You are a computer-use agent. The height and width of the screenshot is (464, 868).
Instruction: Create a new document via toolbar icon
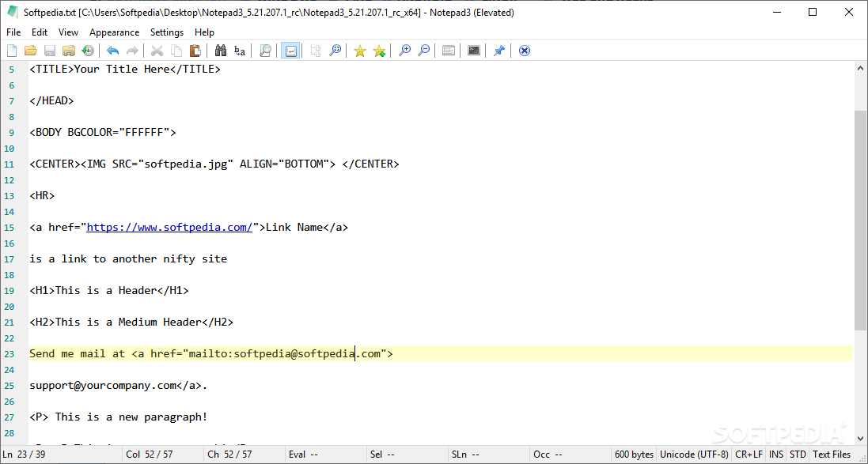tap(12, 51)
